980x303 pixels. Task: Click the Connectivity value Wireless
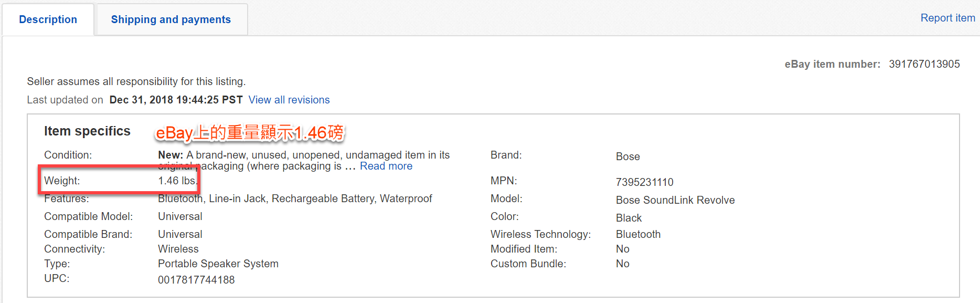point(178,249)
